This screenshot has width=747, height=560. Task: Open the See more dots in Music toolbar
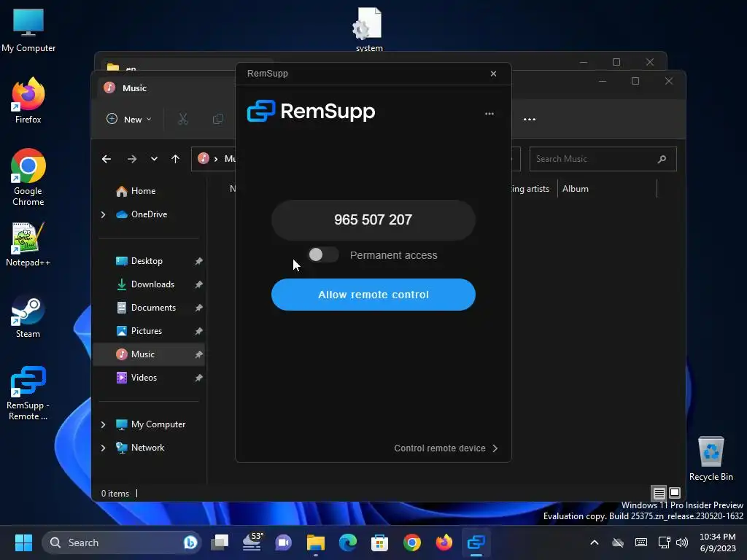[x=530, y=119]
